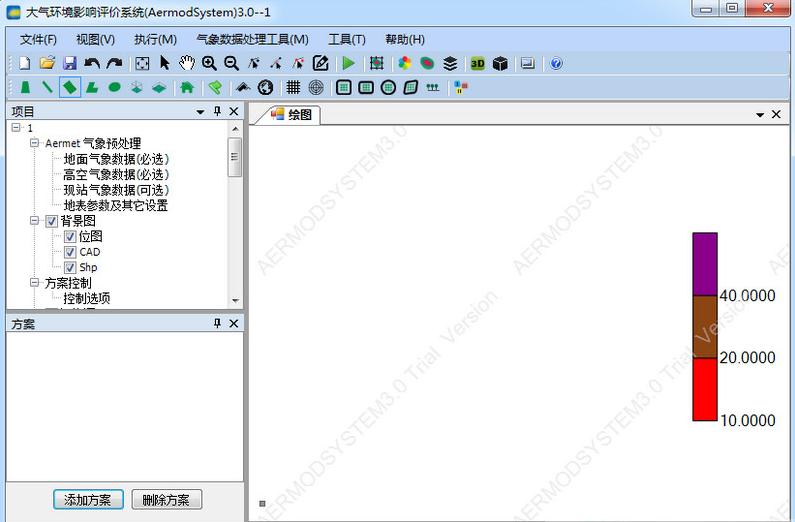Select the green diamond area source tool
This screenshot has height=522, width=795.
click(x=70, y=87)
